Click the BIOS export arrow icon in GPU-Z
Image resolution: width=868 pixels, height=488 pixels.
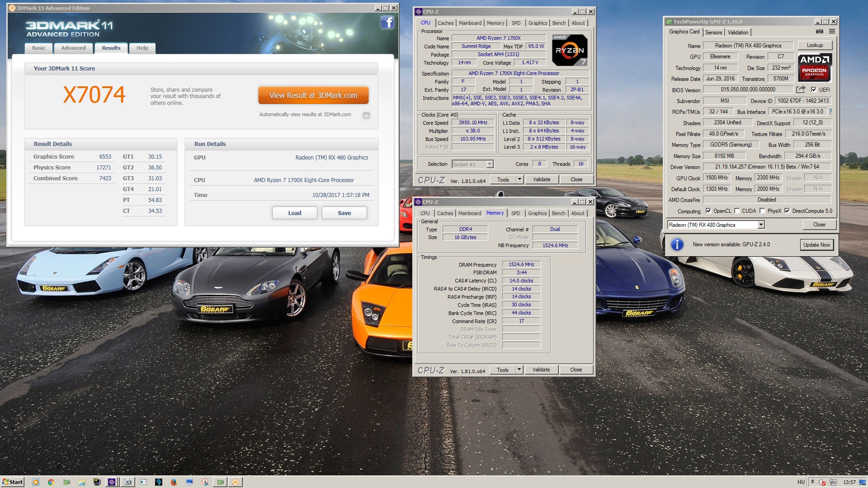point(801,89)
